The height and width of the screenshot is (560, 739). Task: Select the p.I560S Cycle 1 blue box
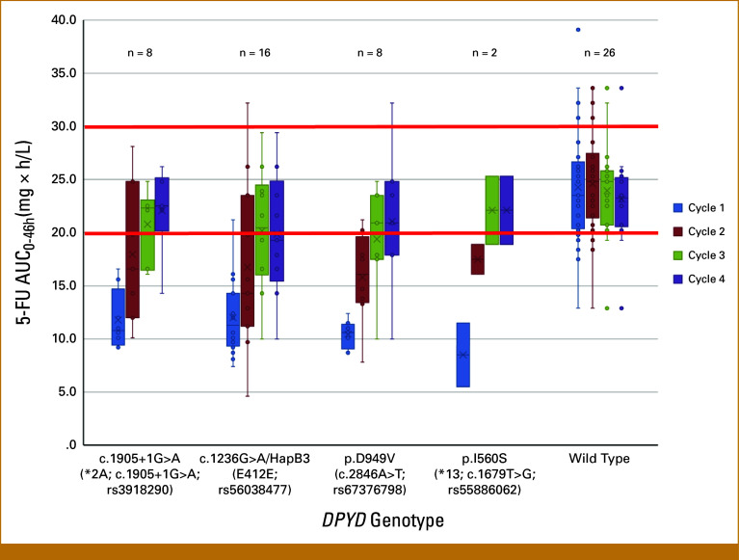point(462,355)
